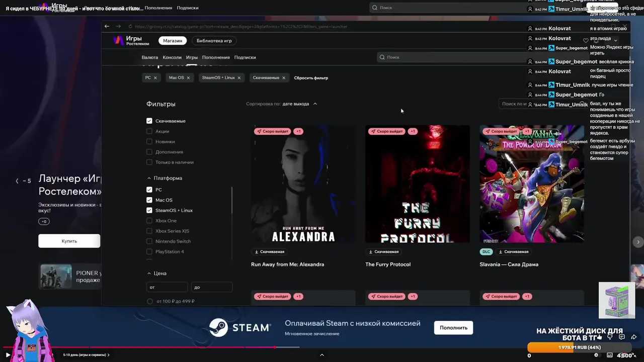Enable the Акции checkbox
Screen dimensions: 644x362
pos(149,131)
